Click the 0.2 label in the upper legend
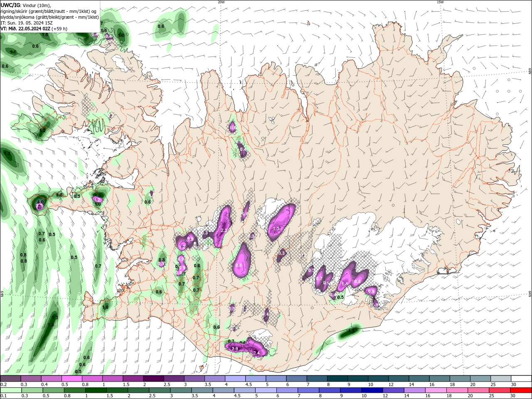The image size is (532, 399). click(3, 384)
